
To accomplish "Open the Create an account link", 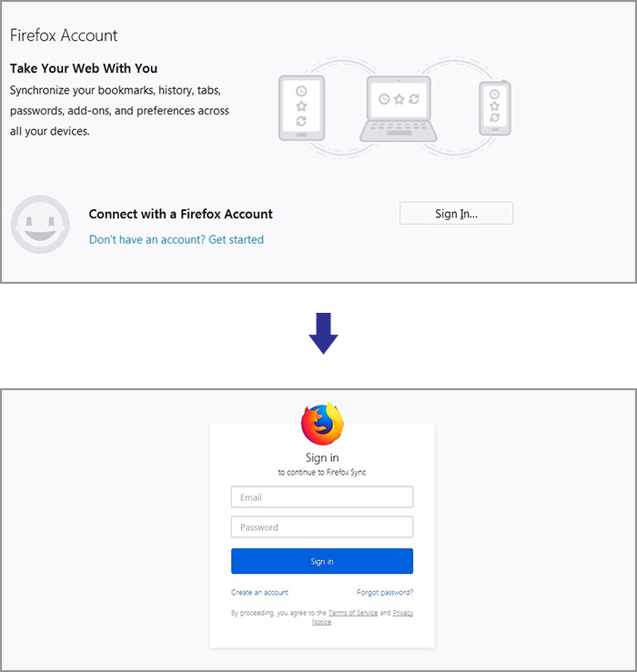I will click(259, 592).
